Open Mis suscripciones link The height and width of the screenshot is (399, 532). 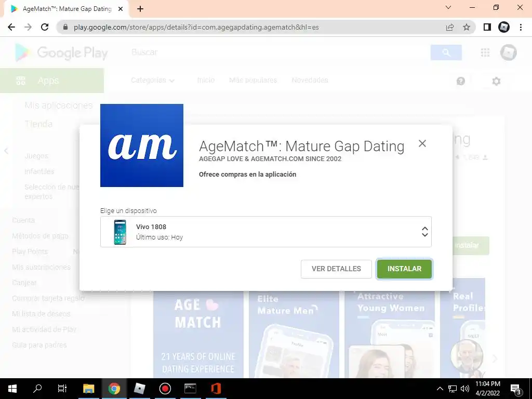[x=41, y=267]
